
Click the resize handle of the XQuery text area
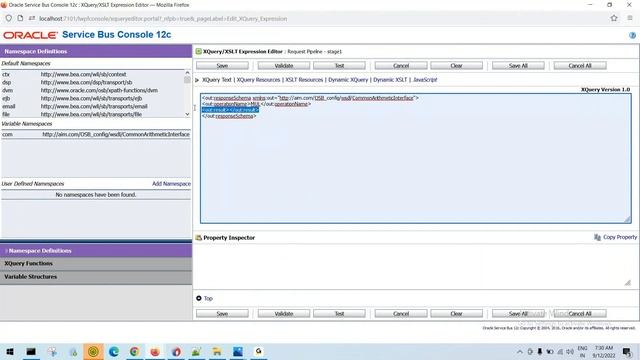[x=627, y=220]
